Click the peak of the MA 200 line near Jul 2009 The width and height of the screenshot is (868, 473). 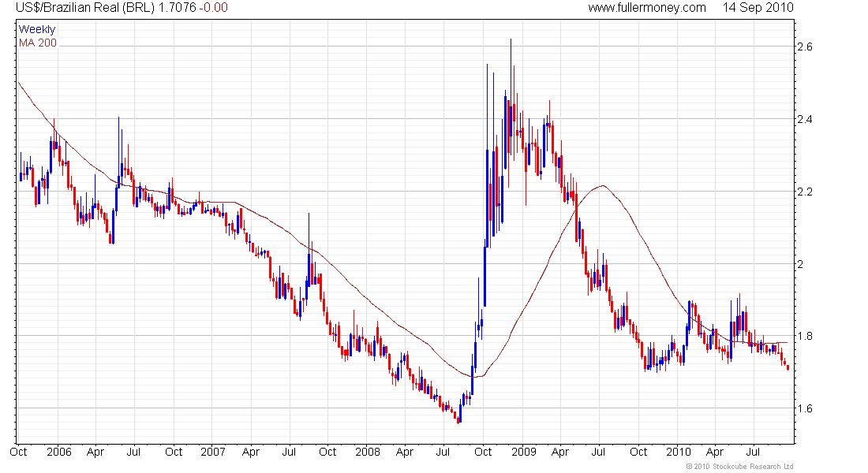tap(602, 186)
